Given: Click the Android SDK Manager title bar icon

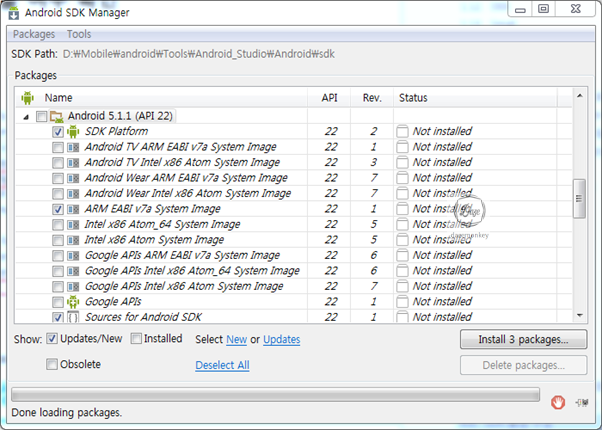Looking at the screenshot, I should tap(14, 13).
